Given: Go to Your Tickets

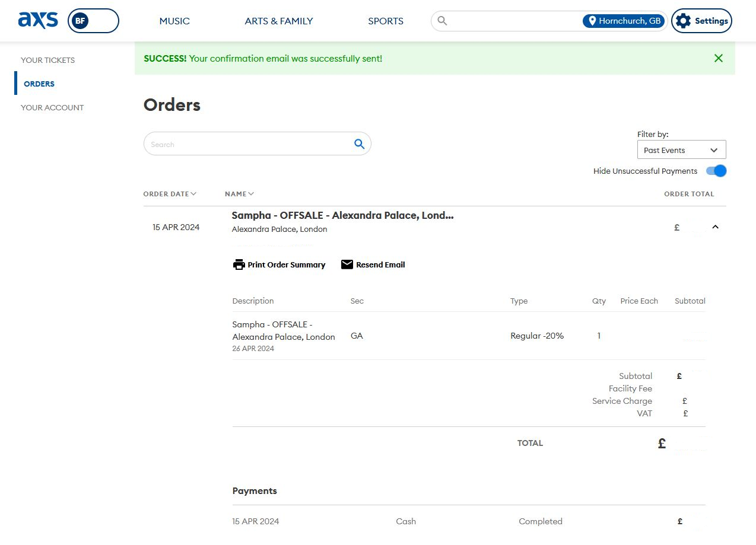Looking at the screenshot, I should tap(47, 60).
